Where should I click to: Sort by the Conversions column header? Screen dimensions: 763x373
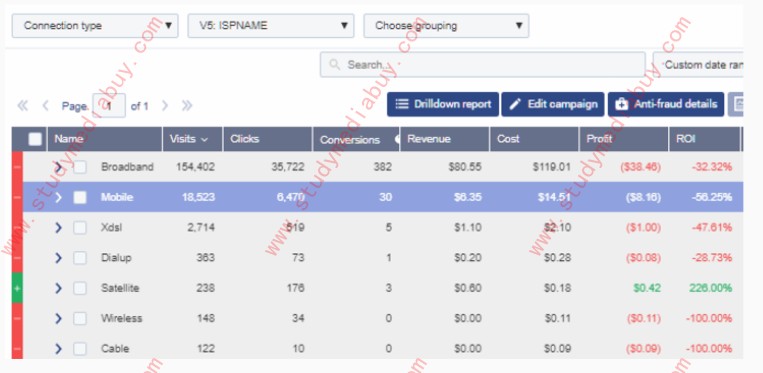(356, 139)
